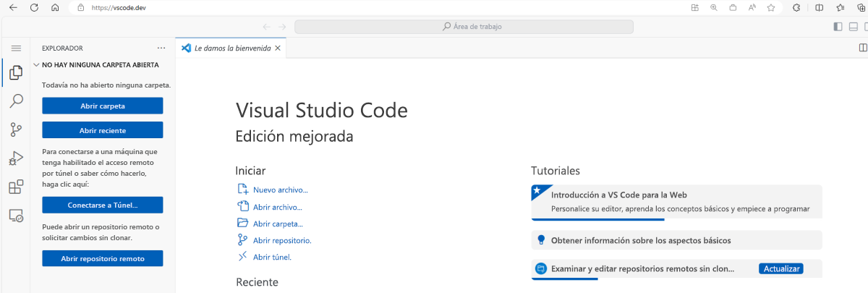Screen dimensions: 868x293
Task: Go back with VS Code navigation arrow
Action: (x=266, y=27)
